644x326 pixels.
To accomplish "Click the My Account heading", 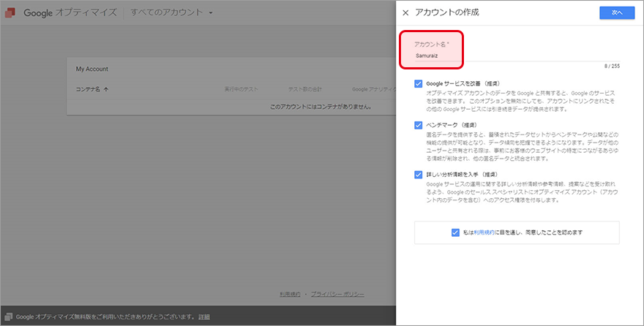I will 92,69.
